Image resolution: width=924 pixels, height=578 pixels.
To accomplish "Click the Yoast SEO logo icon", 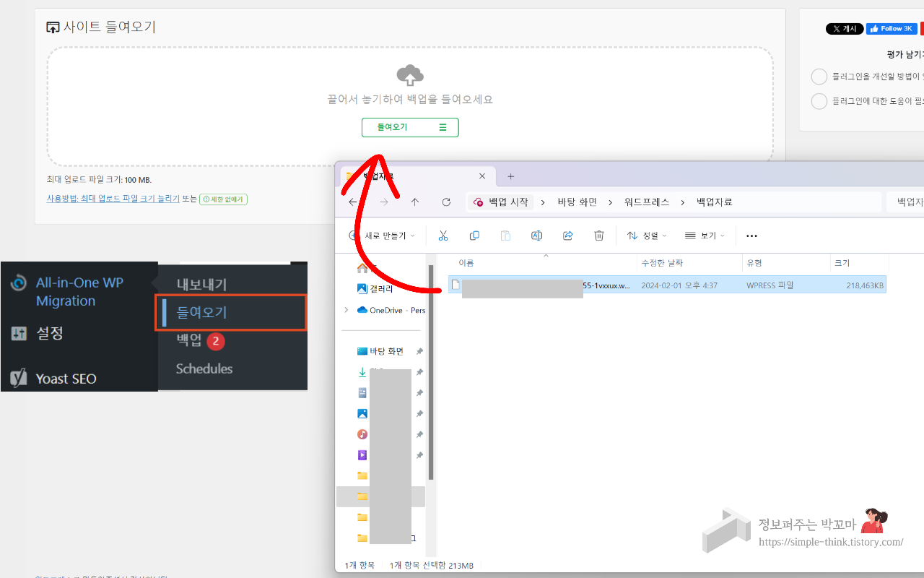I will tap(19, 378).
